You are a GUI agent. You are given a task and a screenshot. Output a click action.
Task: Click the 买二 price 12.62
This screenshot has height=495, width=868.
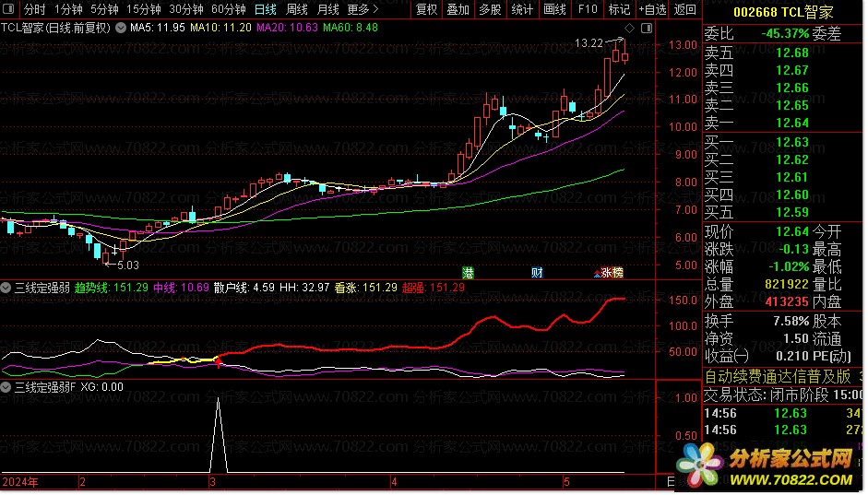(x=792, y=159)
